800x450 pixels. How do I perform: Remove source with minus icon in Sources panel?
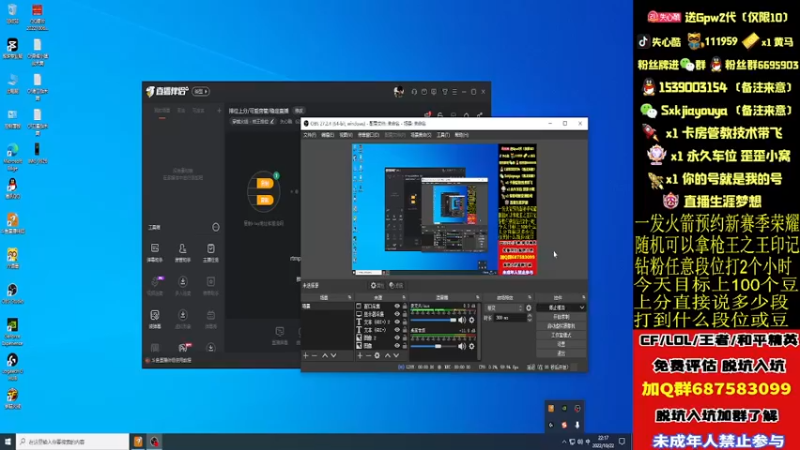point(368,356)
